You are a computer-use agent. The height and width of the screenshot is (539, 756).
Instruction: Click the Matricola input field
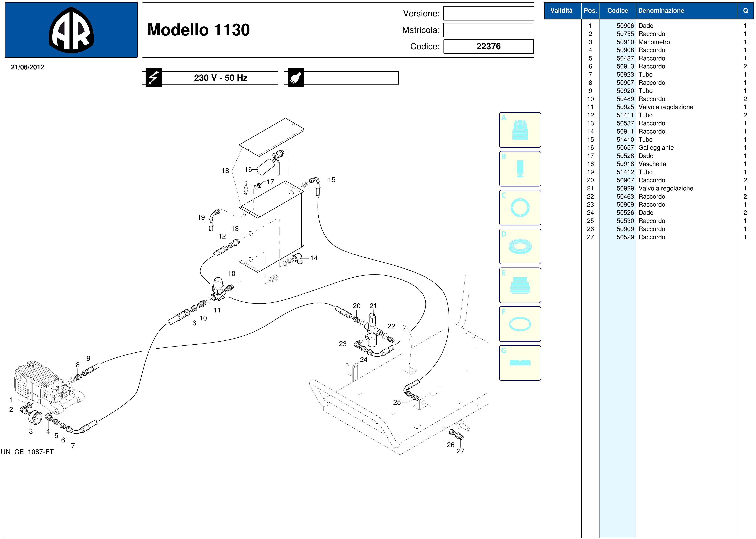click(x=488, y=30)
